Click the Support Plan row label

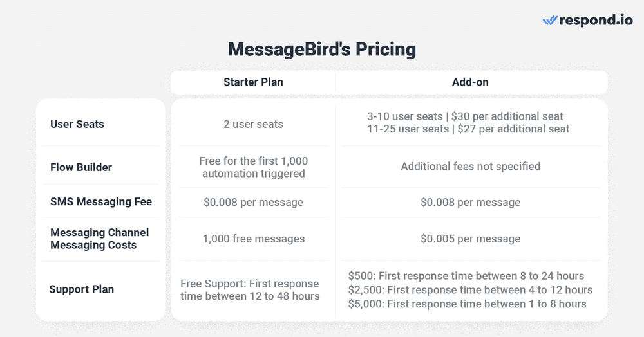pyautogui.click(x=81, y=289)
